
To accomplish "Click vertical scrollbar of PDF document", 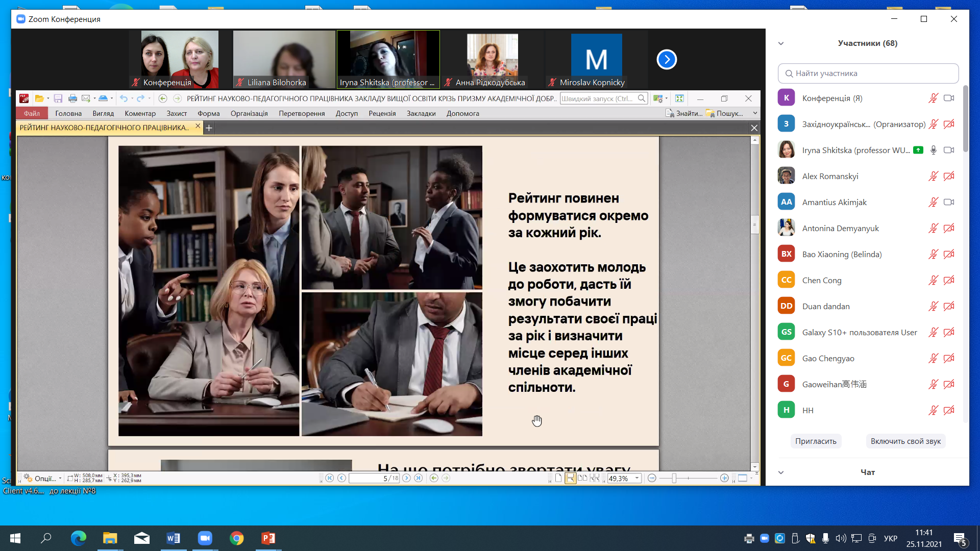I will point(755,224).
